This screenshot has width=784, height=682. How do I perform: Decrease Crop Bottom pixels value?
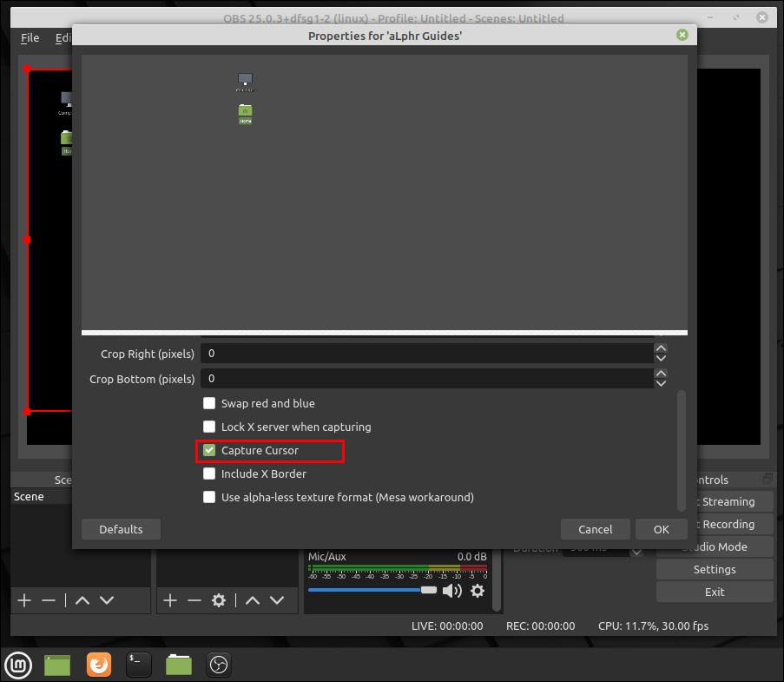click(x=661, y=384)
